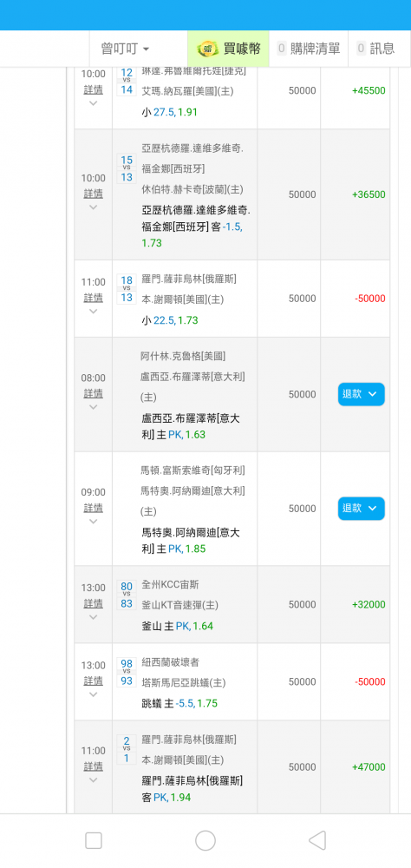Viewport: 411px width, 868px height.
Task: Open 退款 dropdown for 盧西亞.布羅澤蒂 bet
Action: pos(362,394)
